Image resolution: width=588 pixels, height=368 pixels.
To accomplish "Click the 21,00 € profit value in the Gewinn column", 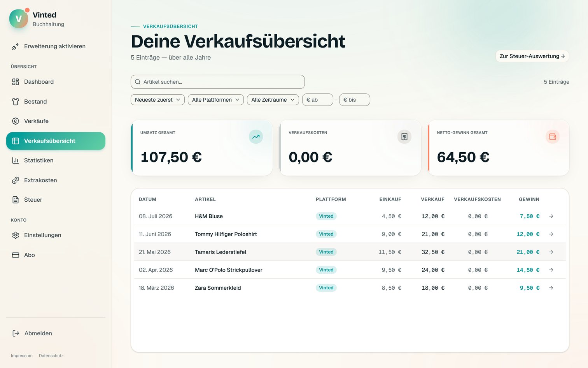I will [x=528, y=252].
